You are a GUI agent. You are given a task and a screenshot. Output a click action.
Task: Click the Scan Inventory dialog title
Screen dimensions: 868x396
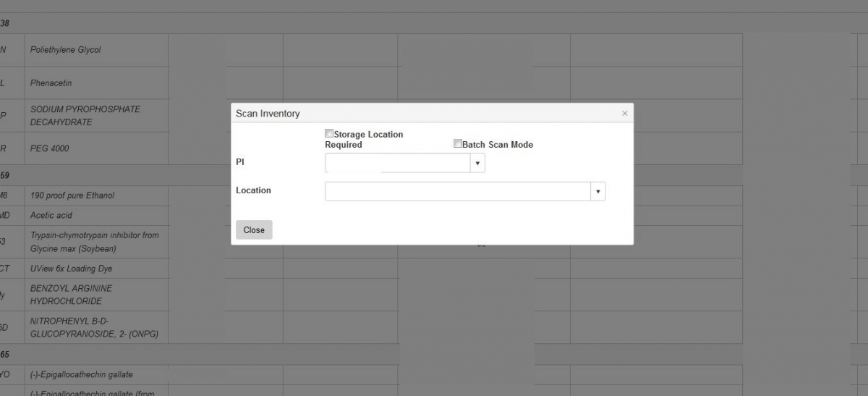tap(268, 114)
